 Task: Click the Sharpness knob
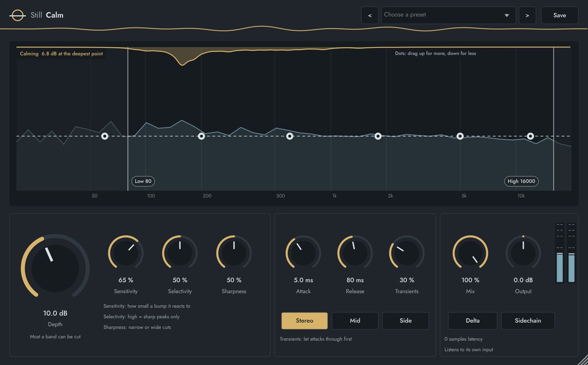(x=234, y=253)
